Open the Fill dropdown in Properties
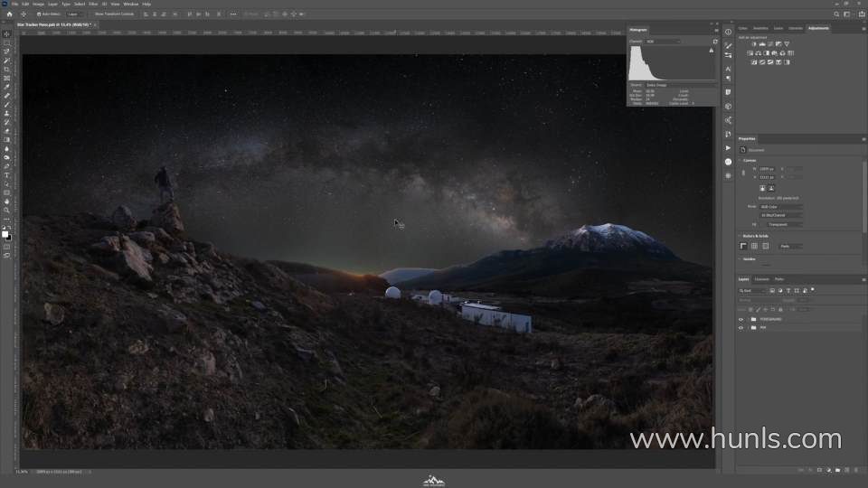Screen dimensions: 868x488 (x=784, y=225)
